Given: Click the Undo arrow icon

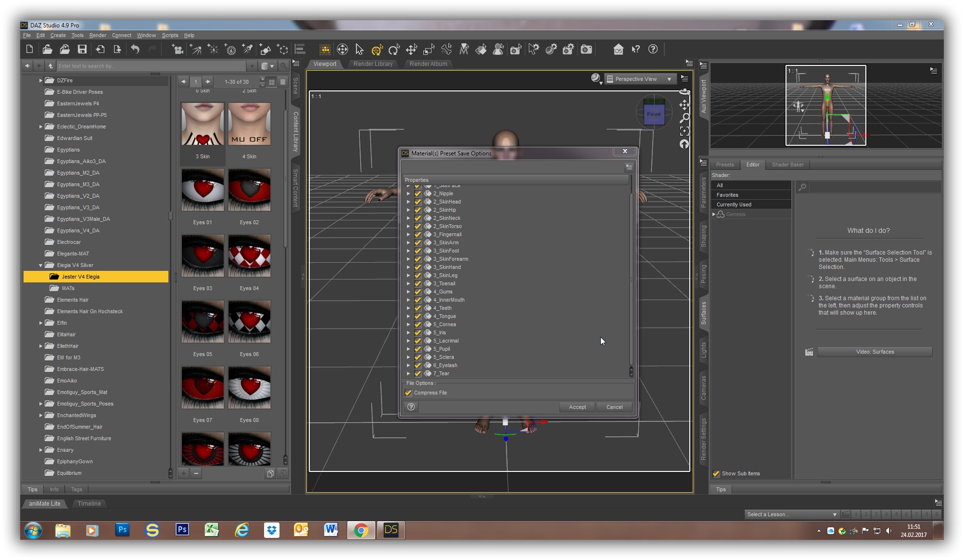Looking at the screenshot, I should [135, 49].
